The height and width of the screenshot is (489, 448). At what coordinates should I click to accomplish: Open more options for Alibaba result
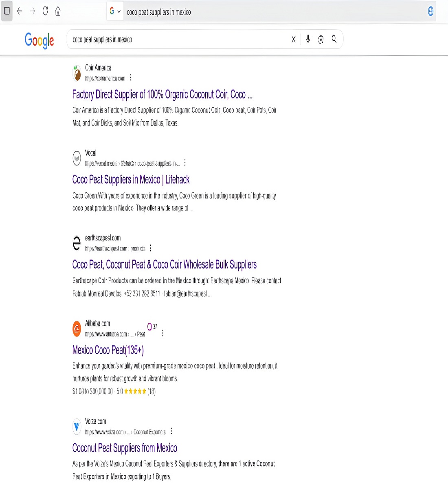click(163, 333)
